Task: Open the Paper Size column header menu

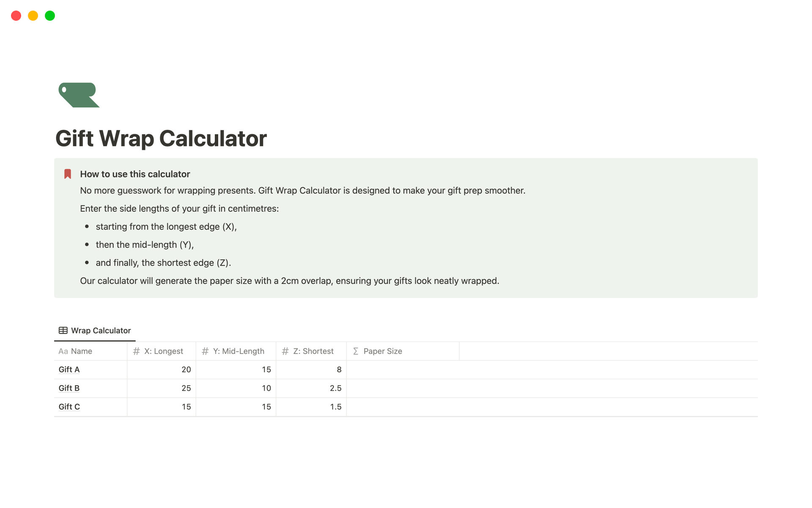Action: click(383, 351)
